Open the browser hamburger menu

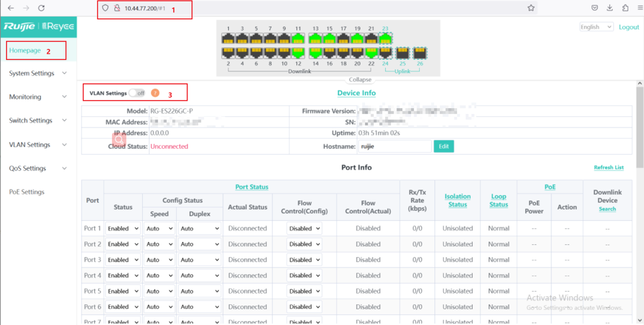(x=639, y=8)
